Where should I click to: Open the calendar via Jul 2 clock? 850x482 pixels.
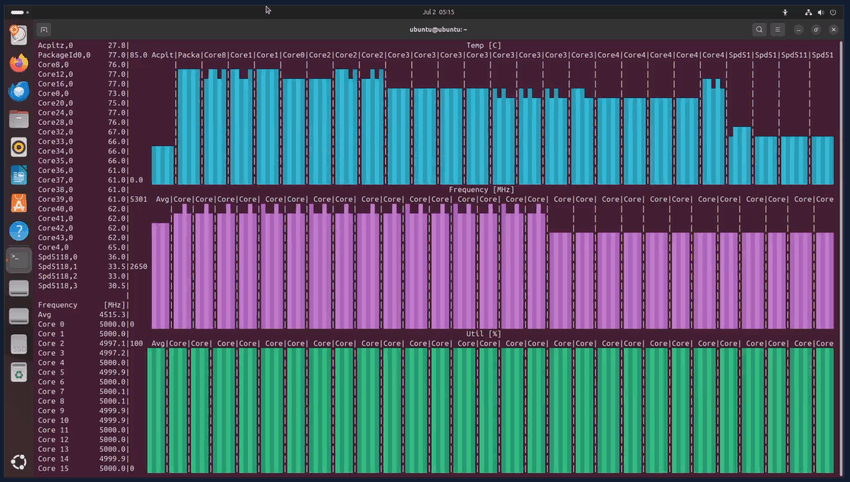[438, 12]
